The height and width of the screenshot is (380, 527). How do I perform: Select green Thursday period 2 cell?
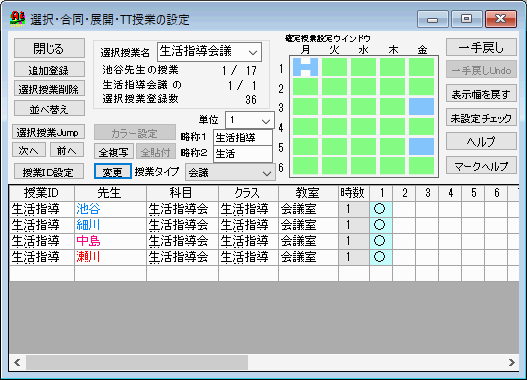tap(393, 87)
